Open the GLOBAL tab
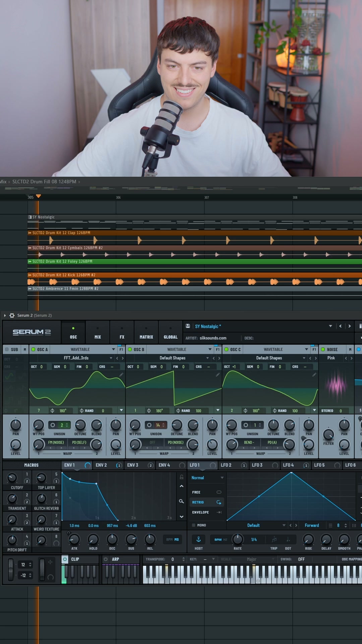The width and height of the screenshot is (362, 644). [171, 332]
